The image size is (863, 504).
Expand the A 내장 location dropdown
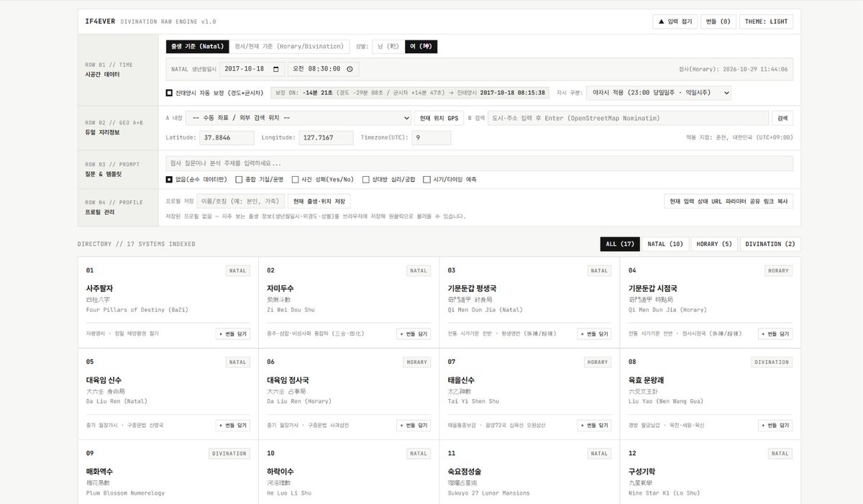pyautogui.click(x=298, y=118)
